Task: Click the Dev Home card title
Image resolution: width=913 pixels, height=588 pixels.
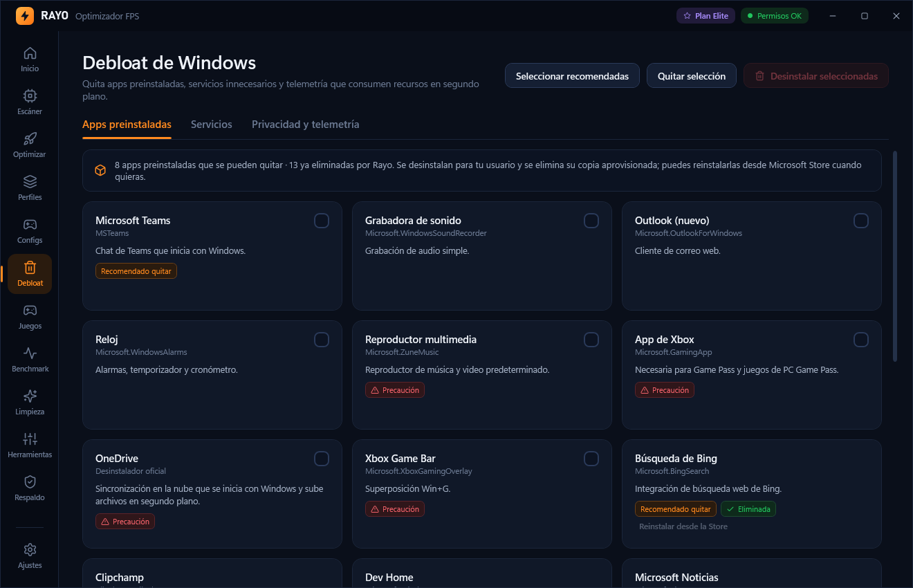Action: click(389, 578)
